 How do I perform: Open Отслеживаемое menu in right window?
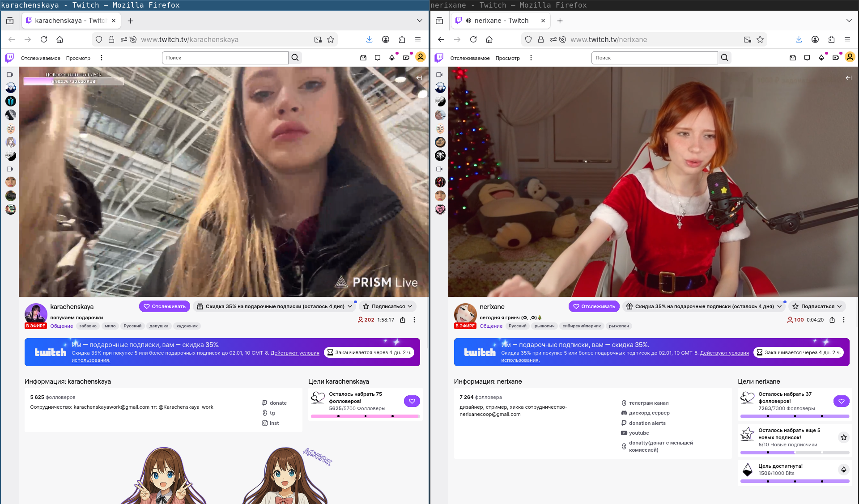coord(470,58)
